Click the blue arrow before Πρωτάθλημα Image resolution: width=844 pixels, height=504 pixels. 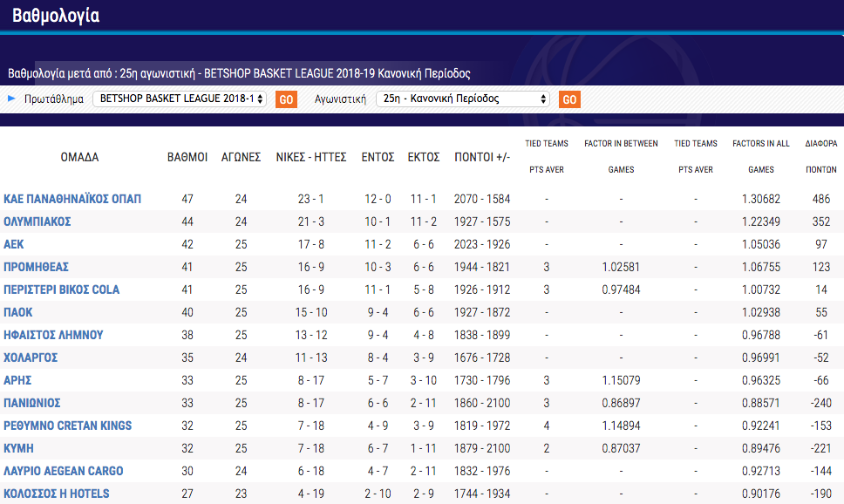tap(12, 99)
